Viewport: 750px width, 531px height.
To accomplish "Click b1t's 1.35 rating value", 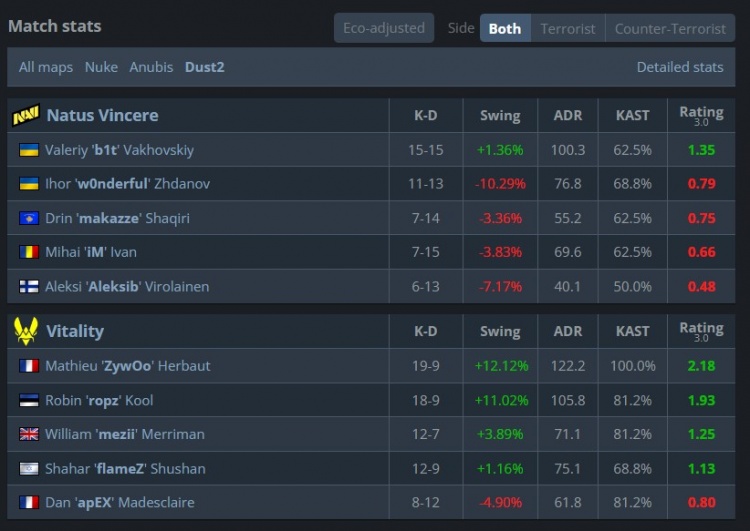I will point(701,150).
